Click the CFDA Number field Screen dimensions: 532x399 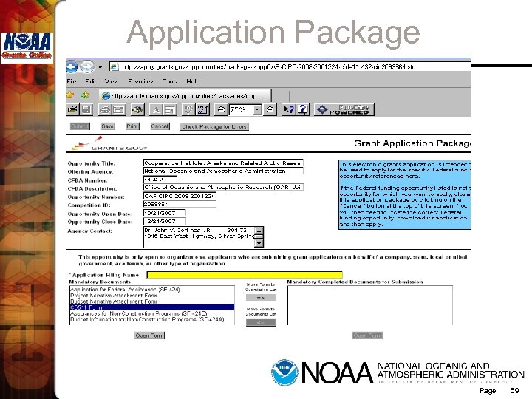click(160, 179)
